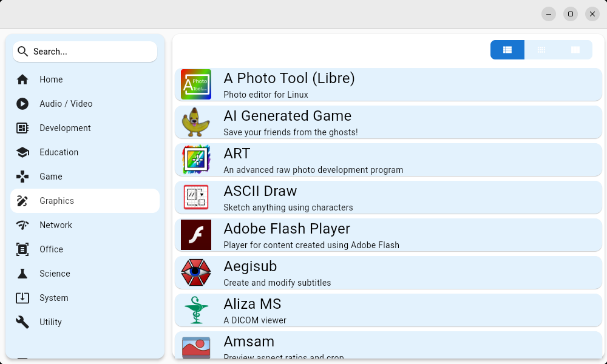The image size is (607, 364).
Task: Click 'Photo editor for Linux' description
Action: [266, 95]
